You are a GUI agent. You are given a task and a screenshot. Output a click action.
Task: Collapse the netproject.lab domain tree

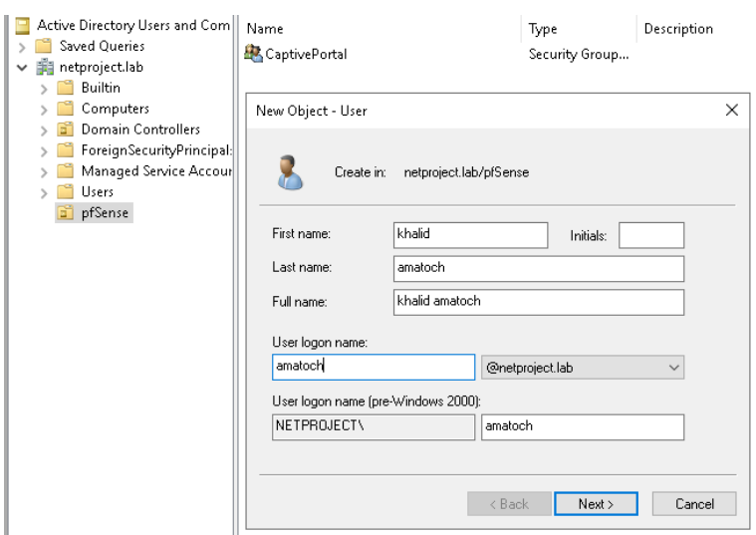22,68
